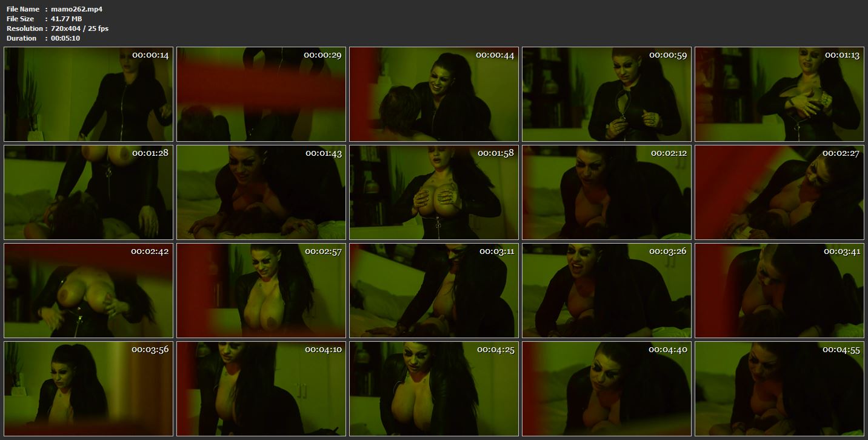Select the frame stamped 00:02:57
This screenshot has width=868, height=440.
click(x=261, y=290)
